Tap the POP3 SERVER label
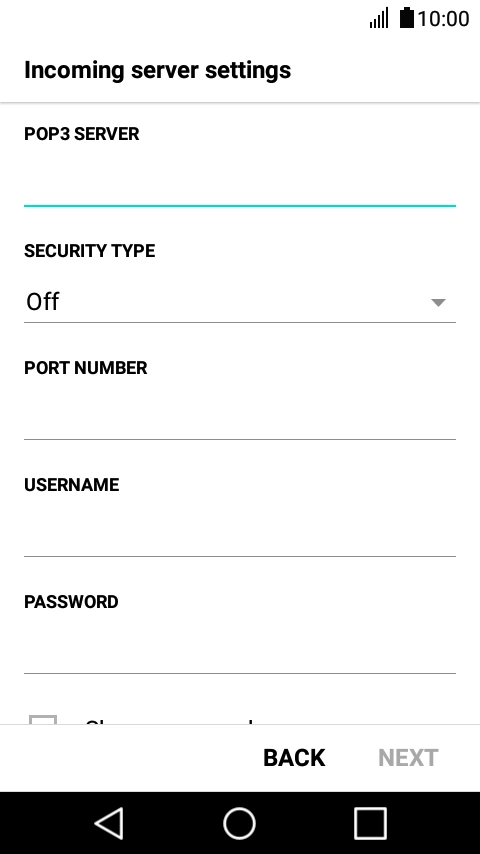This screenshot has width=480, height=854. pyautogui.click(x=82, y=134)
